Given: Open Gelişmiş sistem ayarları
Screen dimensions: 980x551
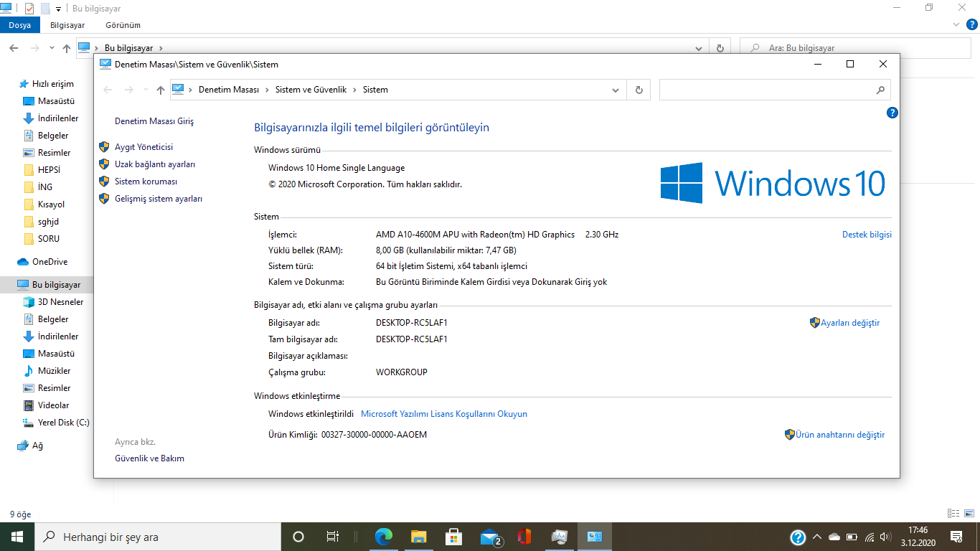Looking at the screenshot, I should tap(159, 199).
